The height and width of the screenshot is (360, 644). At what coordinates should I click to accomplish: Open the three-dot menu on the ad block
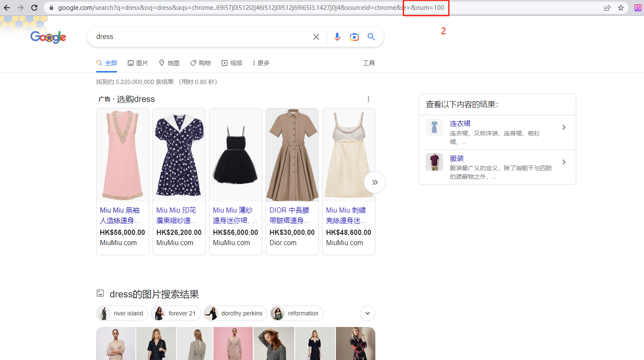point(368,99)
